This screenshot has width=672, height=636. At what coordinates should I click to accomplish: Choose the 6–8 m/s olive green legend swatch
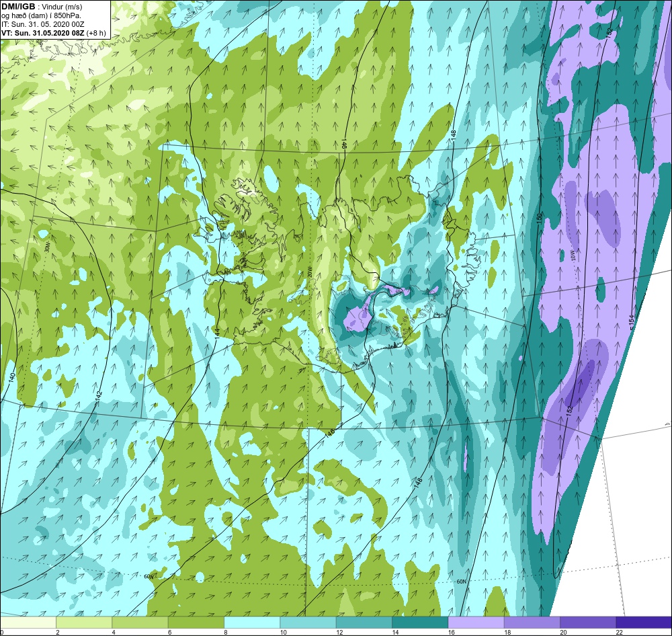196,622
